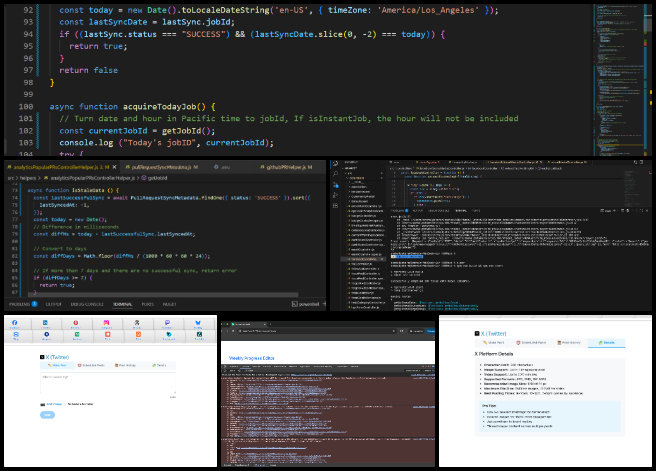Click the post text area in X panel
Screen dimensions: 656x471
[108, 384]
